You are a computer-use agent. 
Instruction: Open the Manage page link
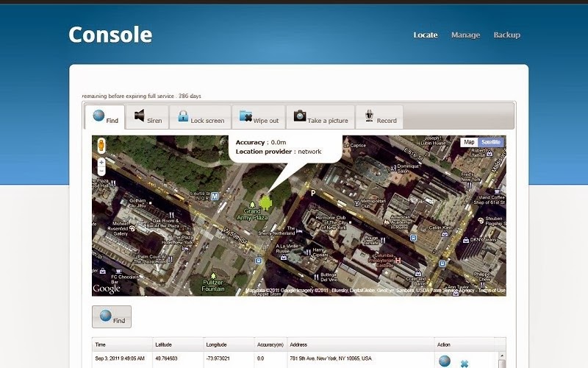(x=465, y=35)
